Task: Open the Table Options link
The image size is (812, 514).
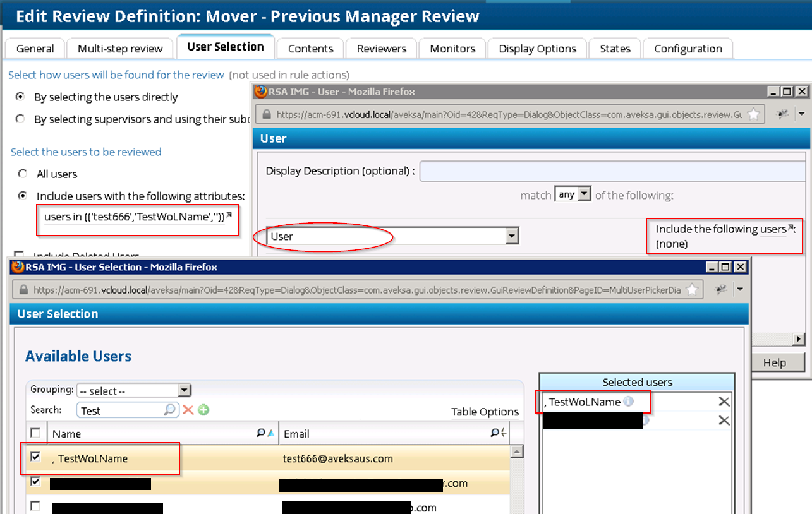Action: coord(485,412)
